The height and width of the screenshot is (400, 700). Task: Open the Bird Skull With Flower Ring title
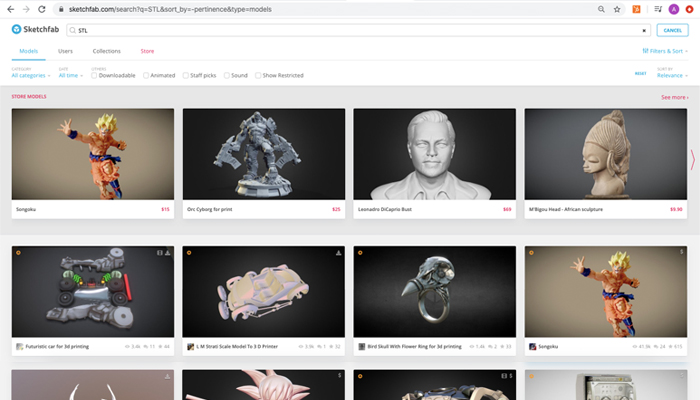(x=415, y=346)
